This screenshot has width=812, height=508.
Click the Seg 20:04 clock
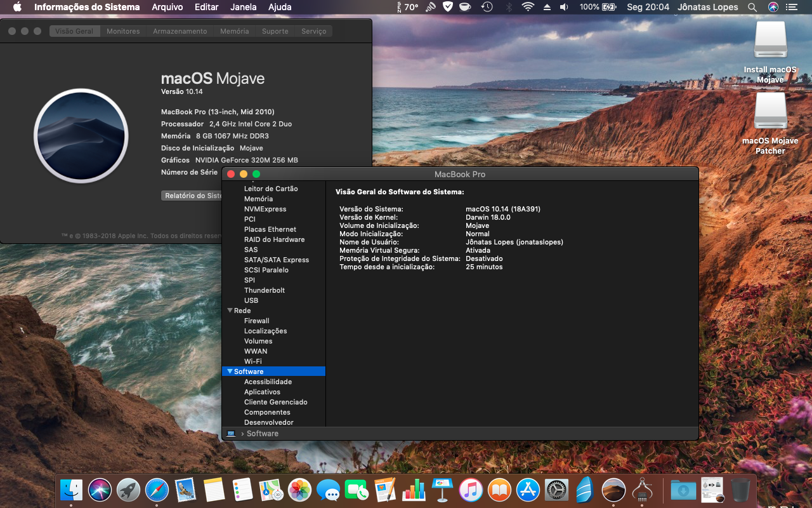click(x=648, y=7)
